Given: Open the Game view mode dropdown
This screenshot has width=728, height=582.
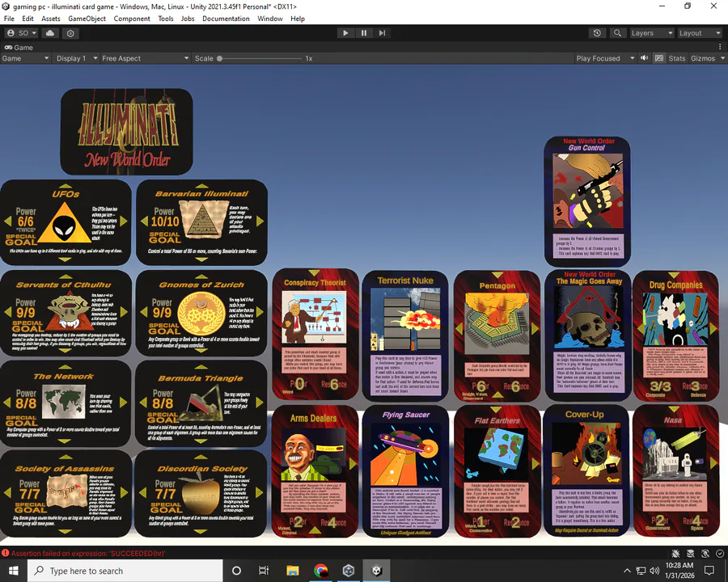Looking at the screenshot, I should pos(25,58).
